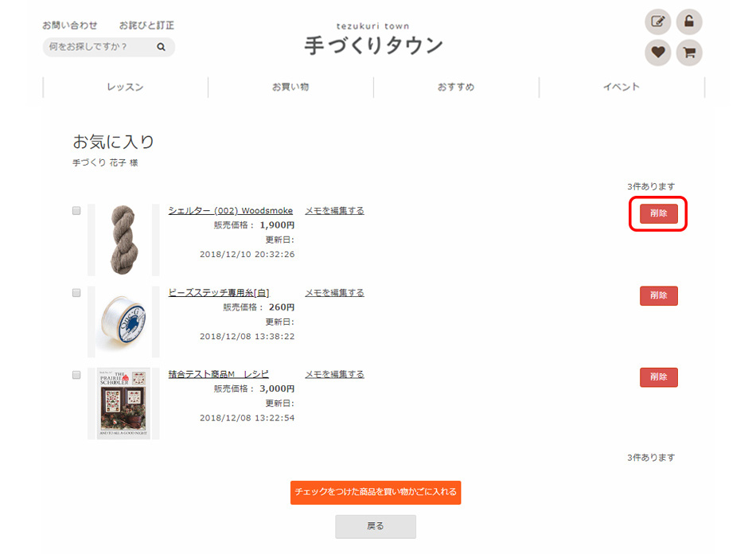Focus the 何をお探しですか search field
This screenshot has width=756, height=554.
coord(99,47)
